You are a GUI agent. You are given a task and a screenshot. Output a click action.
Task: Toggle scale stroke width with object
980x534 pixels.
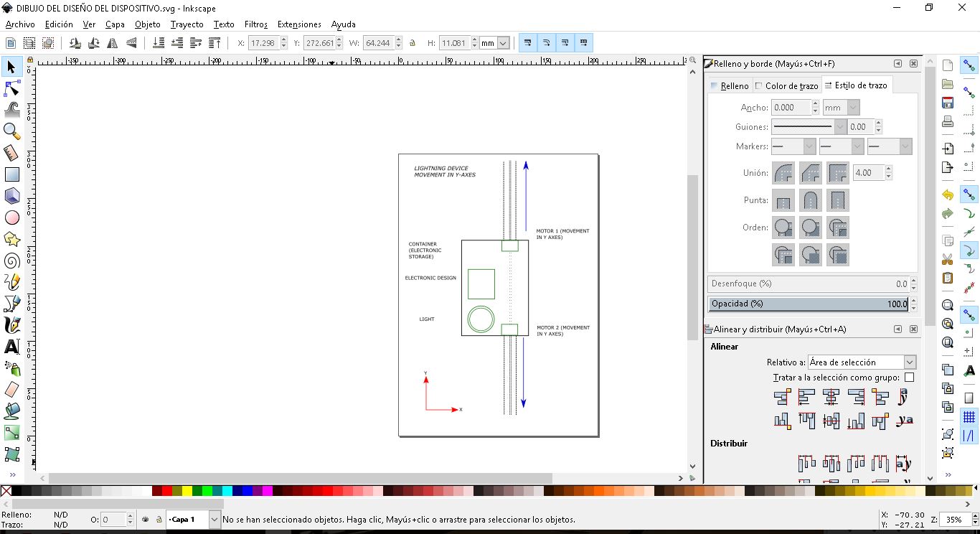point(528,43)
